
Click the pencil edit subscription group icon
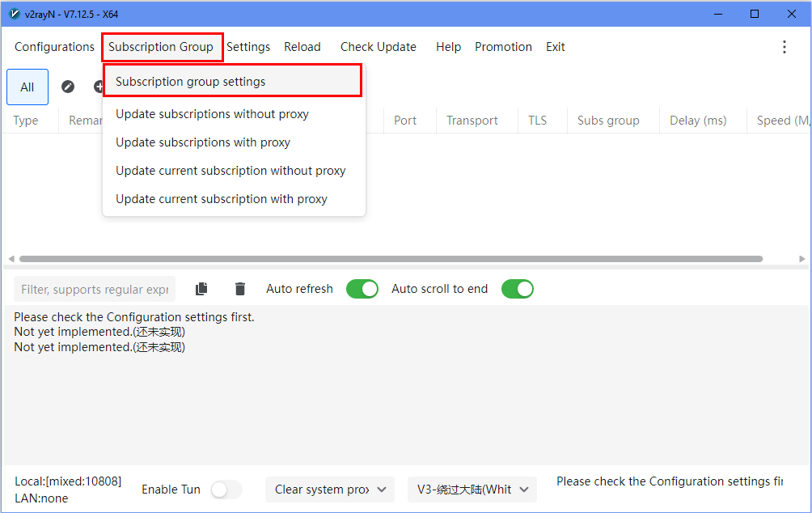pos(68,87)
